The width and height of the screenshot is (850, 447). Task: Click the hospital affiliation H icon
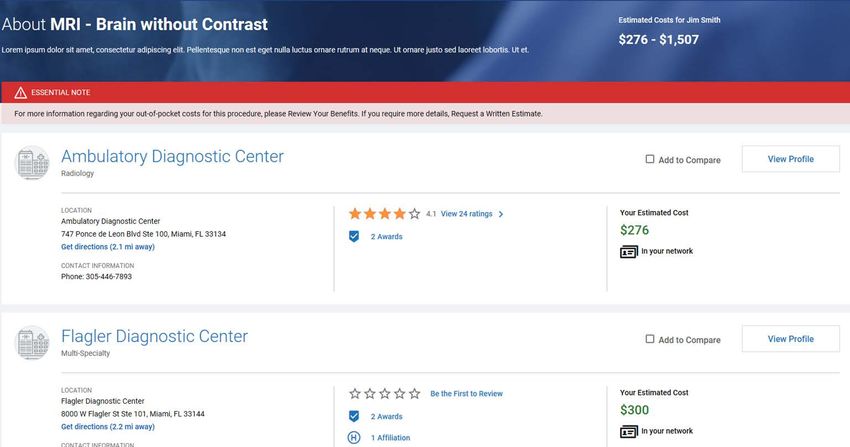pos(354,437)
